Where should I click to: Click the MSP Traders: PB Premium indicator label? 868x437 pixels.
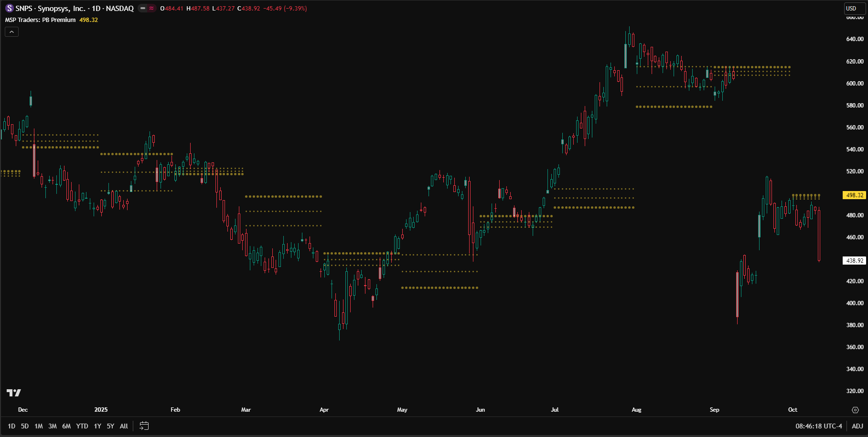coord(41,20)
